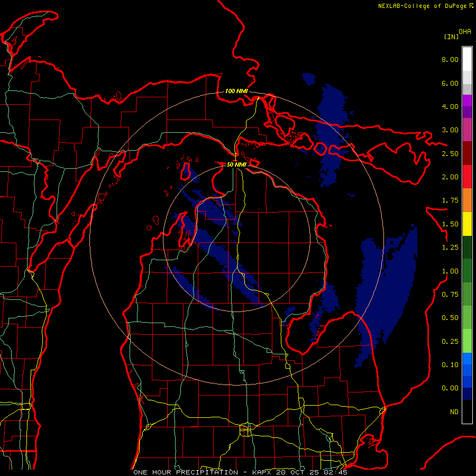Click the white color bar segment
The height and width of the screenshot is (476, 476).
467,59
